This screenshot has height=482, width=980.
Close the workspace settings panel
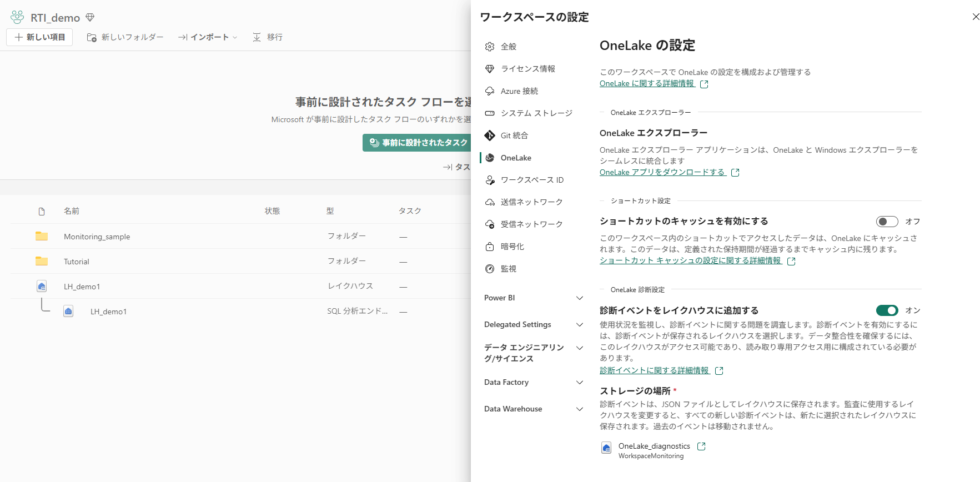tap(976, 17)
